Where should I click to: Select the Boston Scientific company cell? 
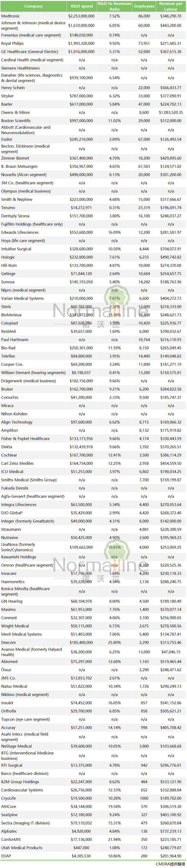click(16, 121)
